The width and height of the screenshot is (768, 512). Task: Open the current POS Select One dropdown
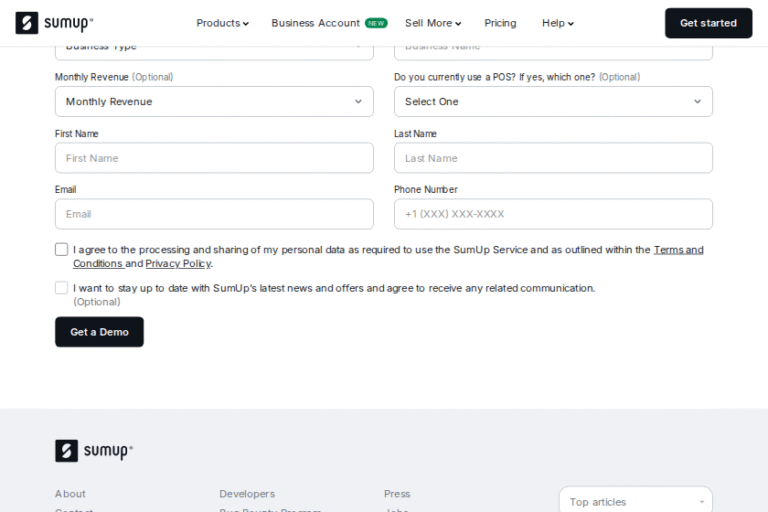(x=553, y=101)
